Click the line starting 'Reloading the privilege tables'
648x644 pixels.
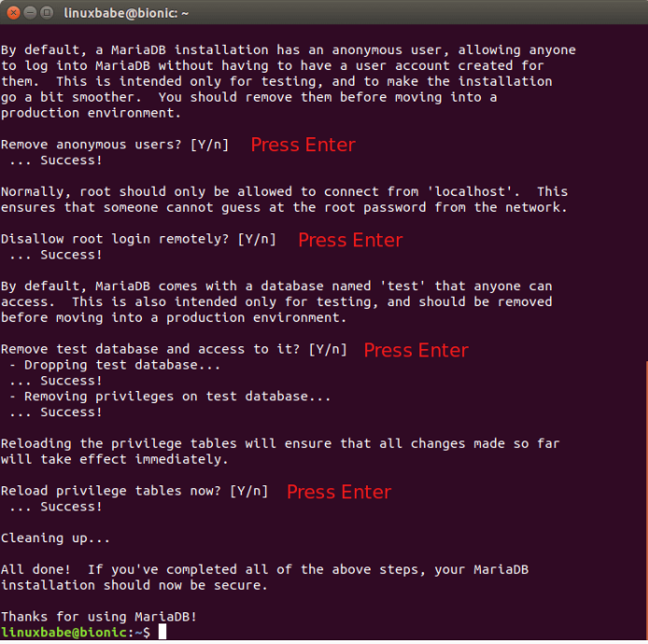280,443
